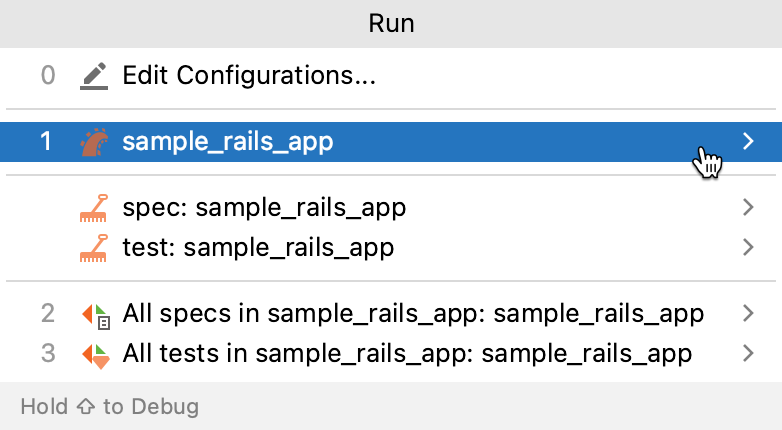The height and width of the screenshot is (430, 782).
Task: Click the All specs RSpec icon
Action: (93, 315)
